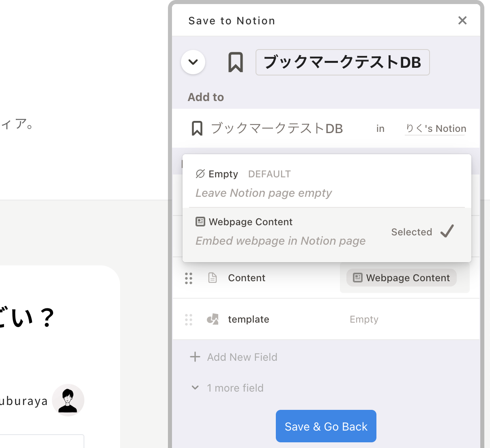Viewport: 490px width, 448px height.
Task: Click Add New Field text
Action: 242,357
